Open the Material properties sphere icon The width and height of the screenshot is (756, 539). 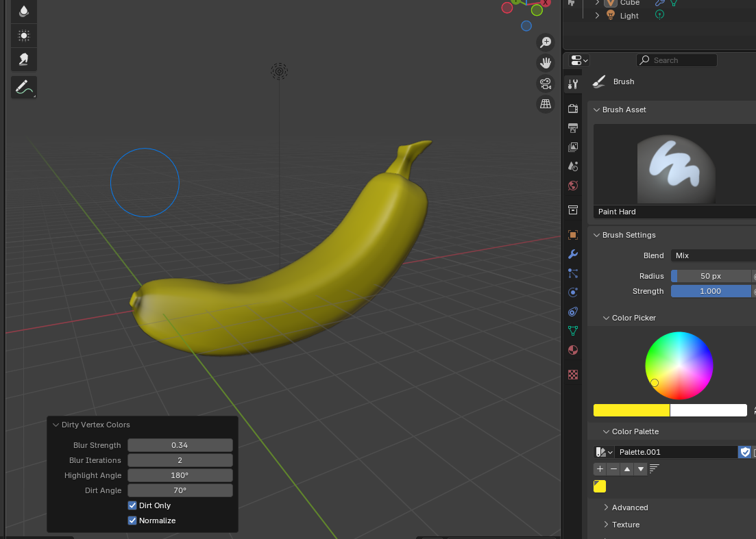coord(573,350)
